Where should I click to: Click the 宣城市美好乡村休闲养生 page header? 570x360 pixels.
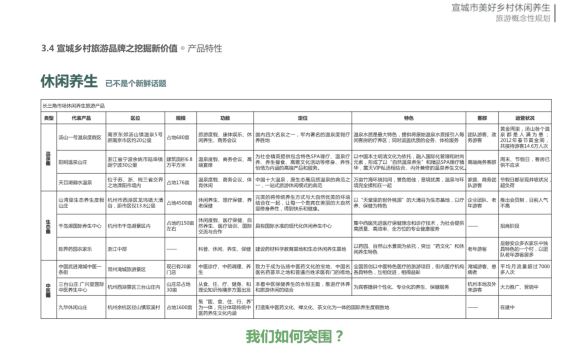(501, 8)
